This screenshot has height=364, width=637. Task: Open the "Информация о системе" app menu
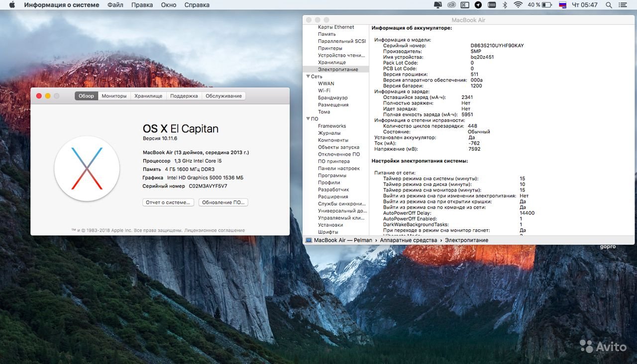[x=62, y=5]
